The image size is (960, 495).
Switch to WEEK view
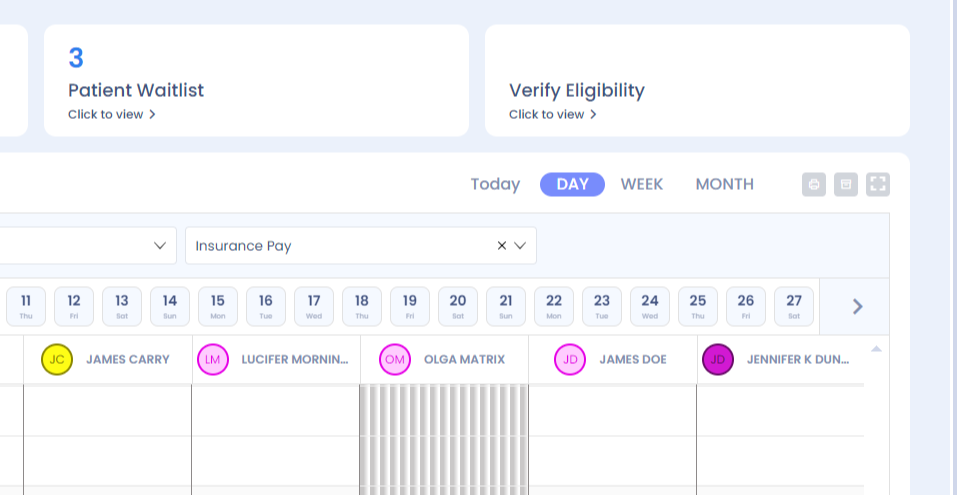642,184
